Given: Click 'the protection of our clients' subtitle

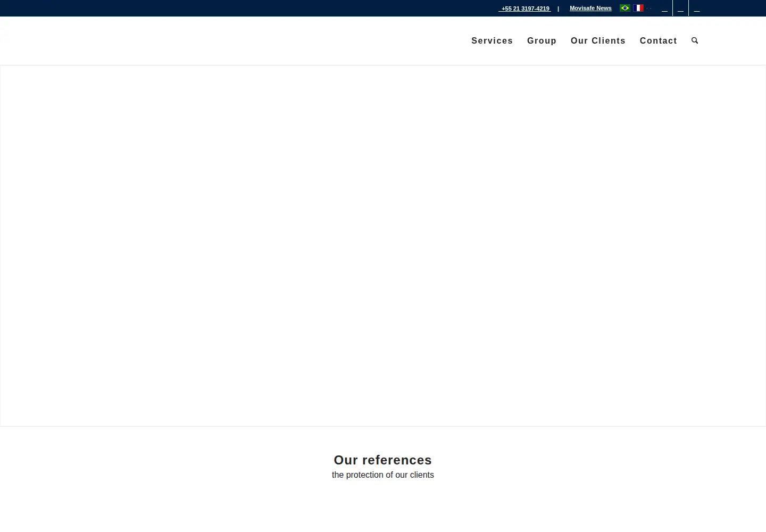Looking at the screenshot, I should [x=383, y=475].
